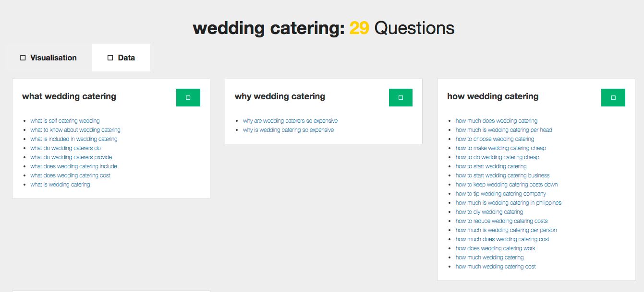
Task: Click the 'why wedding catering' card heading
Action: pyautogui.click(x=280, y=96)
